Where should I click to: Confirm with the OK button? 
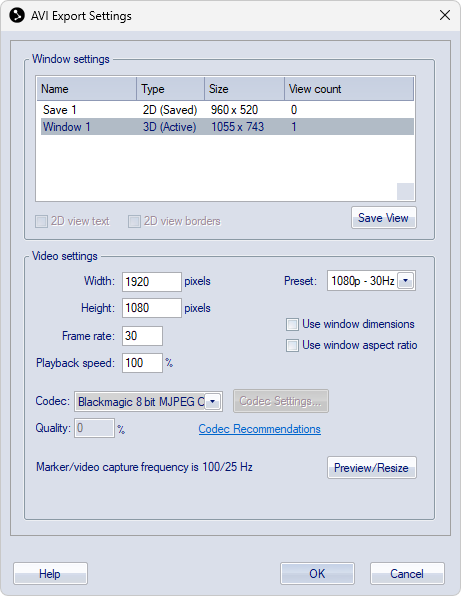pyautogui.click(x=317, y=574)
